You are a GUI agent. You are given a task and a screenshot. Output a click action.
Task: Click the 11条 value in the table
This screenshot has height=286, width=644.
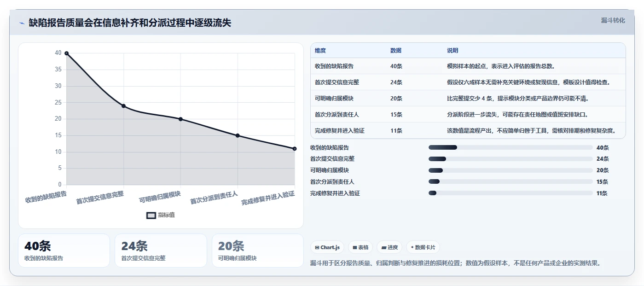click(396, 131)
